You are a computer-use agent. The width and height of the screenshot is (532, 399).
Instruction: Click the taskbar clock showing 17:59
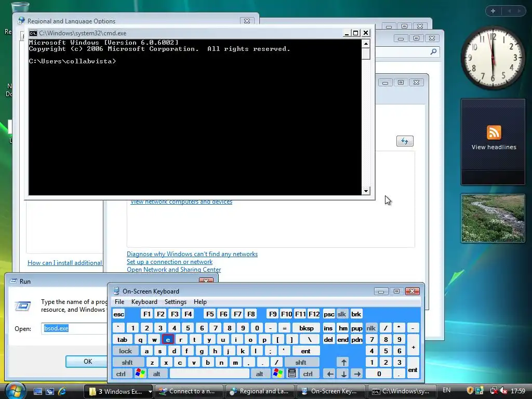[x=518, y=391]
